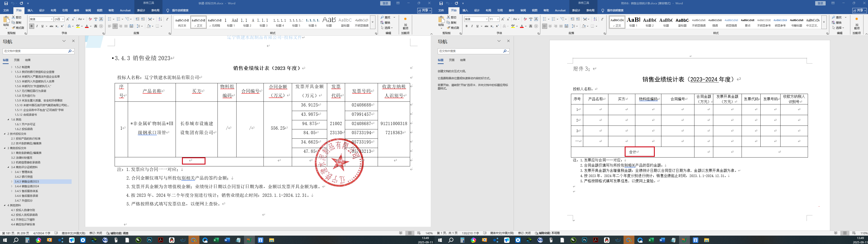Click the 格式刷 format painter in left window
The width and height of the screenshot is (868, 244).
pos(18,28)
